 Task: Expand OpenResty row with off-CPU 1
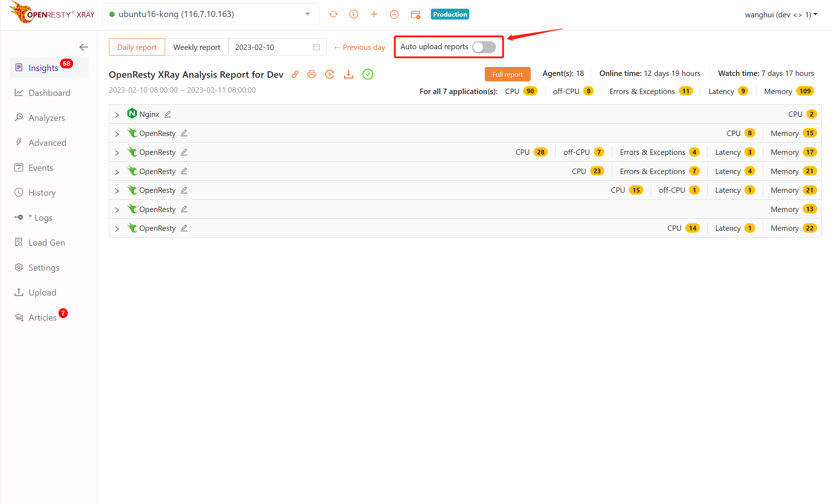tap(117, 191)
